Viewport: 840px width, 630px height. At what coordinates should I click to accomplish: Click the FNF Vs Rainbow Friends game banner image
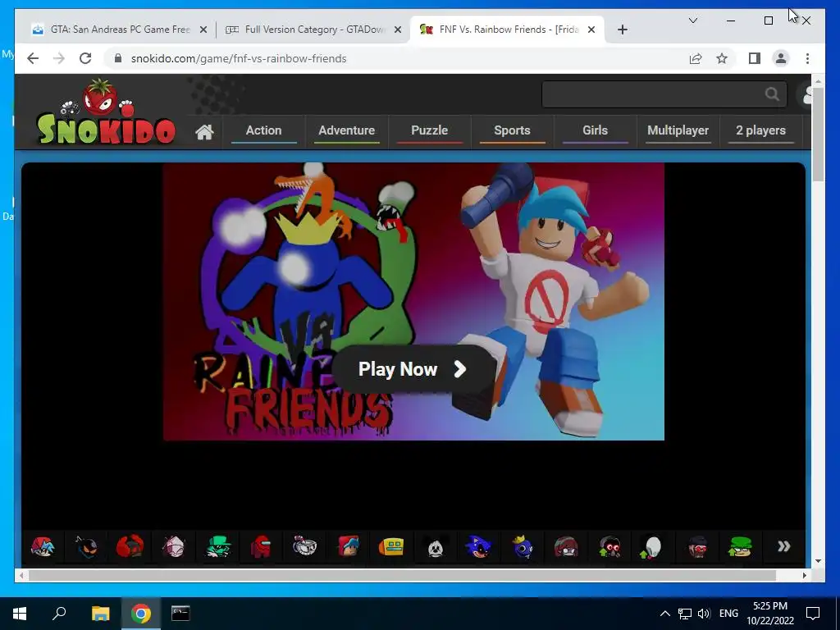pyautogui.click(x=413, y=301)
